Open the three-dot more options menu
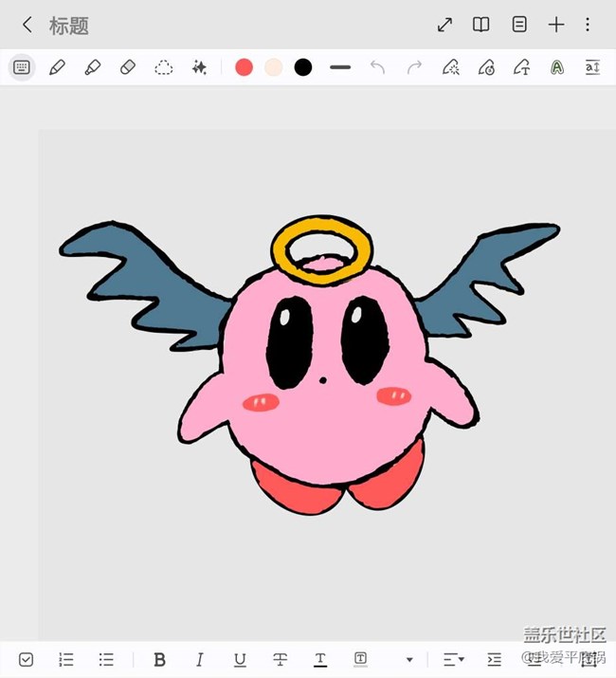This screenshot has width=616, height=678. (588, 26)
